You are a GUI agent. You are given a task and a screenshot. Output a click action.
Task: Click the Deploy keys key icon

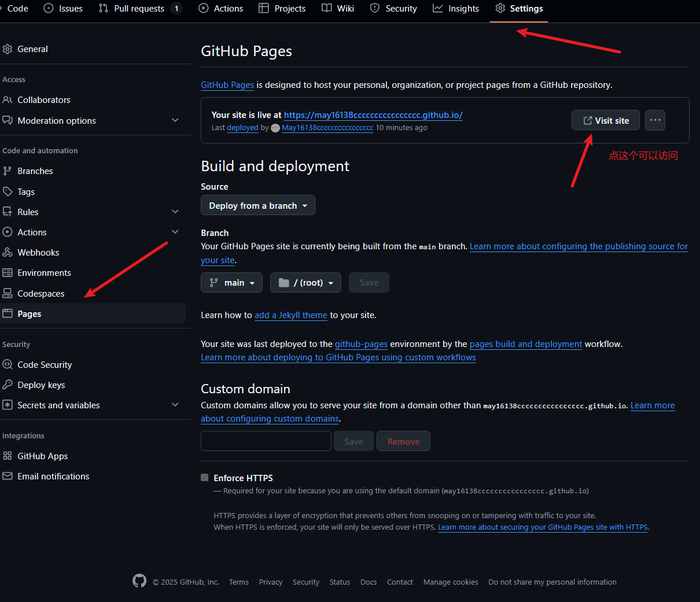pos(8,385)
